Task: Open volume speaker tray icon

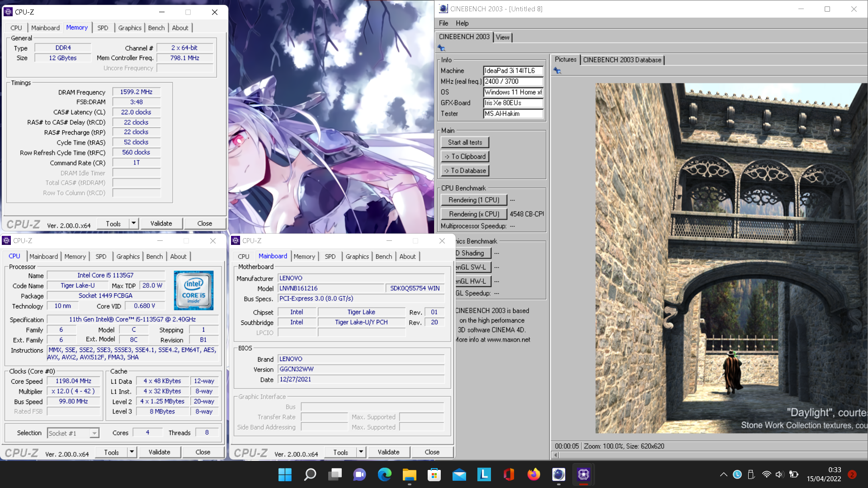Action: tap(779, 474)
